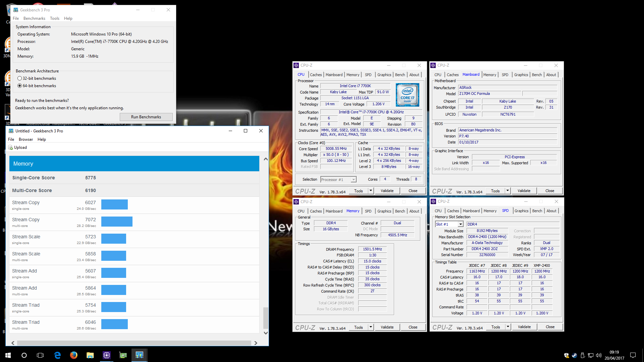Image resolution: width=644 pixels, height=362 pixels.
Task: Open the Windows Start menu
Action: click(8, 355)
